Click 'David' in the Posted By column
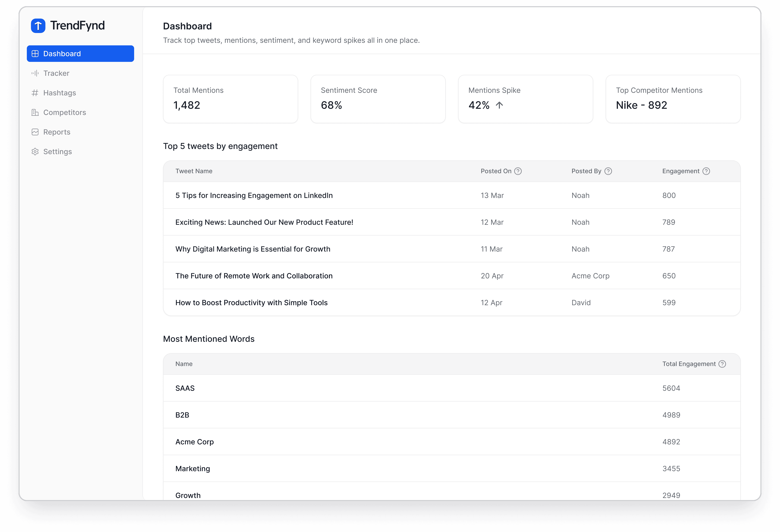Screen dimensions: 780x532 coord(581,303)
